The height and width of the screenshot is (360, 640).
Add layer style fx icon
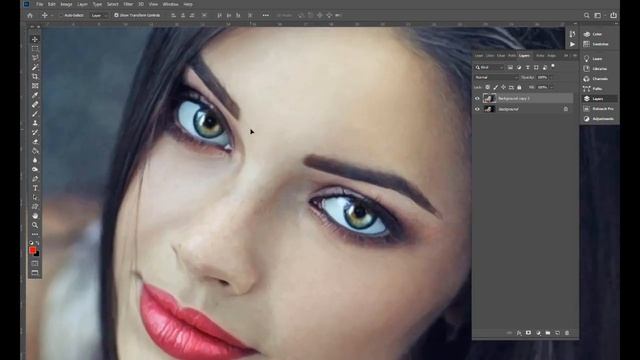(x=519, y=333)
